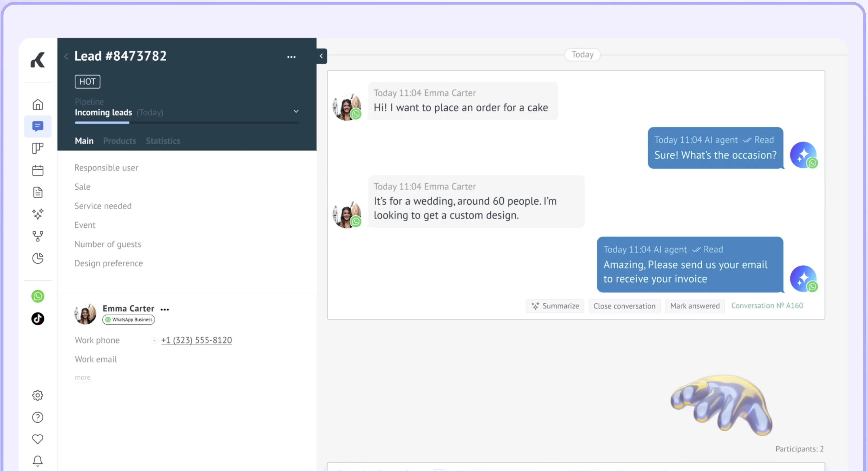Screen dimensions: 868x472
Task: Call the phone number +1 (323) 555-8120
Action: click(197, 340)
